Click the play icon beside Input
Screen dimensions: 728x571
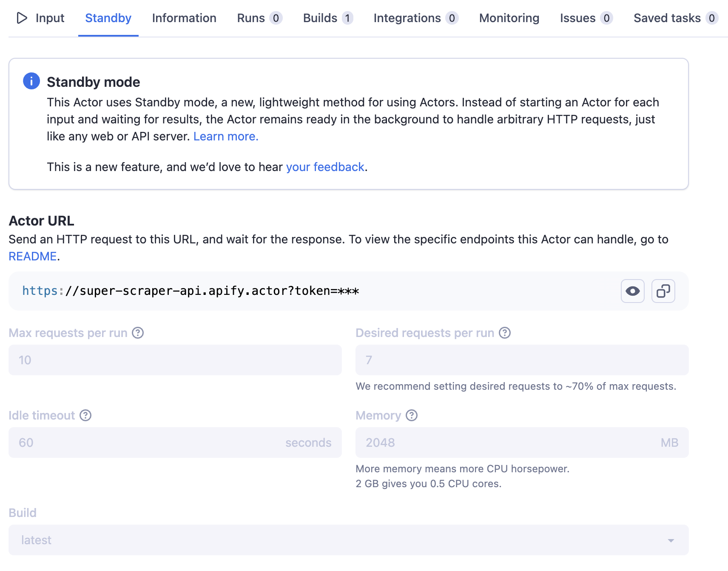click(x=22, y=18)
